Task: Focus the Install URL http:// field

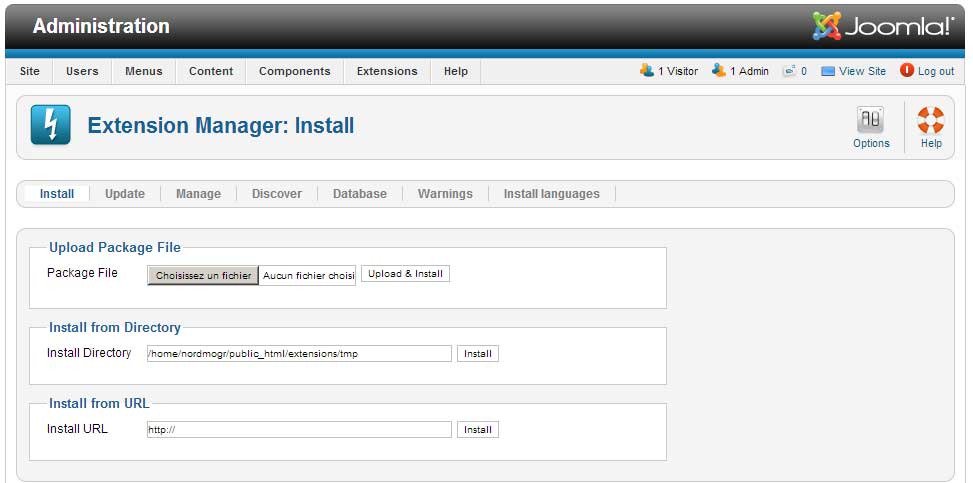Action: 299,430
